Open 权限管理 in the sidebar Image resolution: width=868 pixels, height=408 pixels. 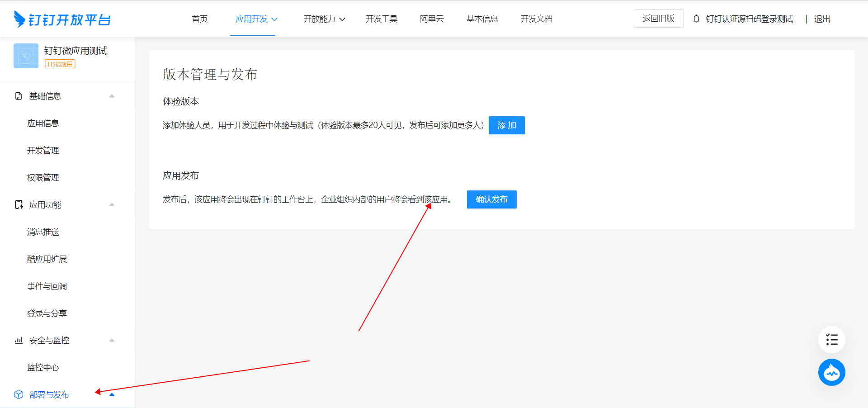click(x=43, y=177)
